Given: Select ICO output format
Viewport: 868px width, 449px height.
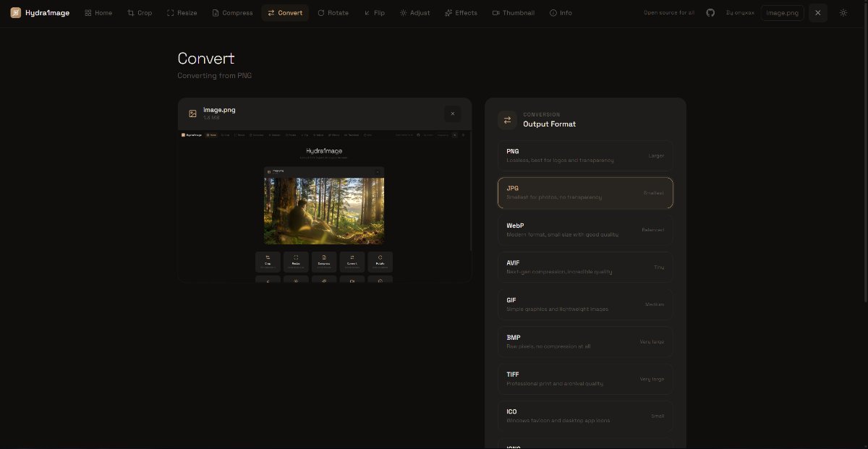Looking at the screenshot, I should pyautogui.click(x=585, y=416).
